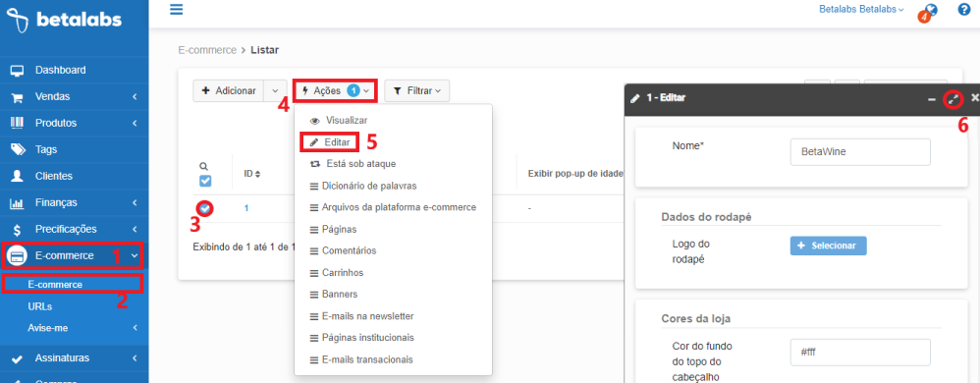Open the Betalabs Betalabs user dropdown

[x=861, y=10]
